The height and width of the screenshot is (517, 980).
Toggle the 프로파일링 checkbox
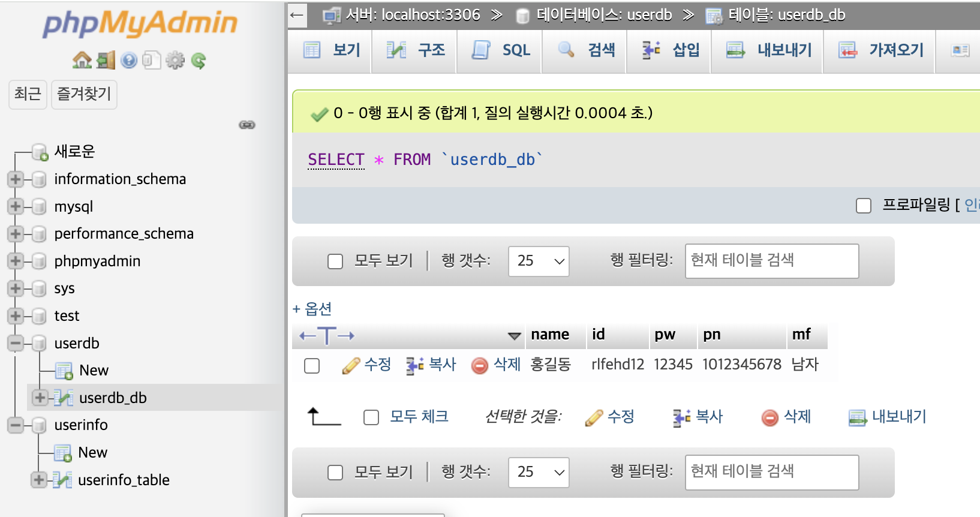(864, 206)
